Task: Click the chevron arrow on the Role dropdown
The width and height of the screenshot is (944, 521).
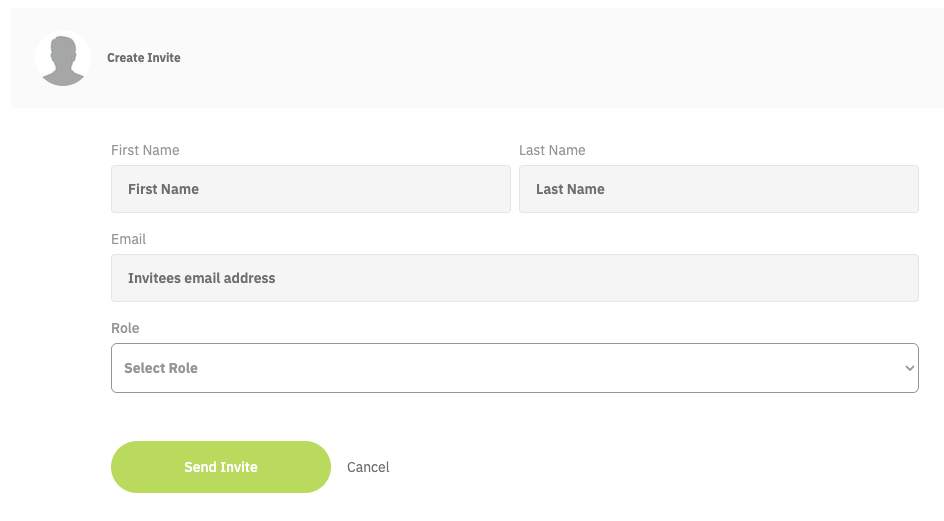Action: click(909, 368)
